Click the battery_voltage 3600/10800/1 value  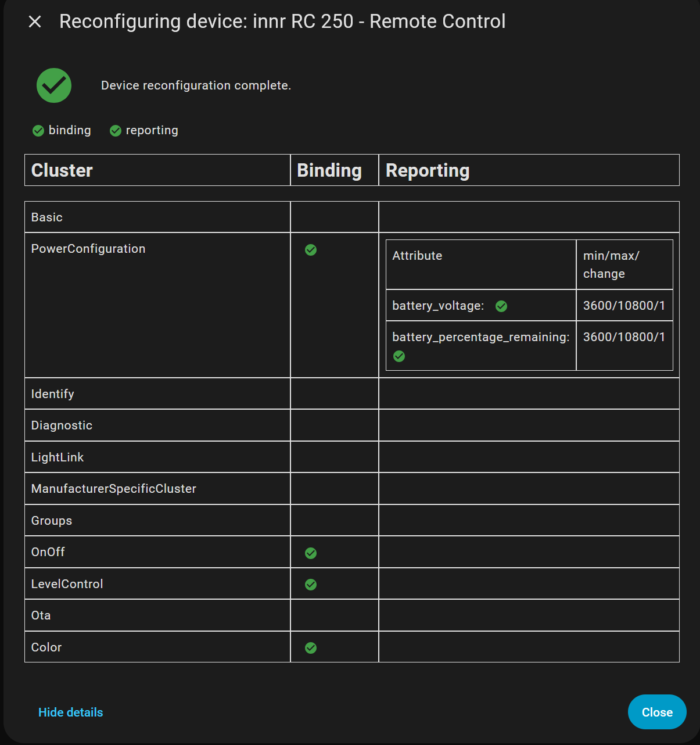point(624,306)
